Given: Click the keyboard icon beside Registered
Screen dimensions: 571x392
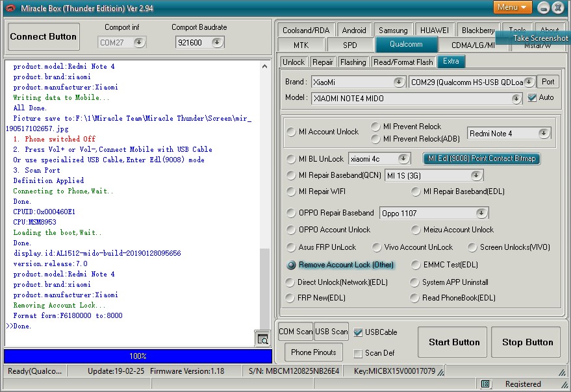Looking at the screenshot, I should [485, 384].
